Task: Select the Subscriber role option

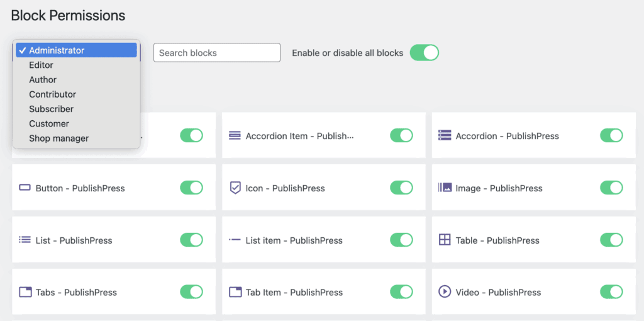Action: point(76,109)
